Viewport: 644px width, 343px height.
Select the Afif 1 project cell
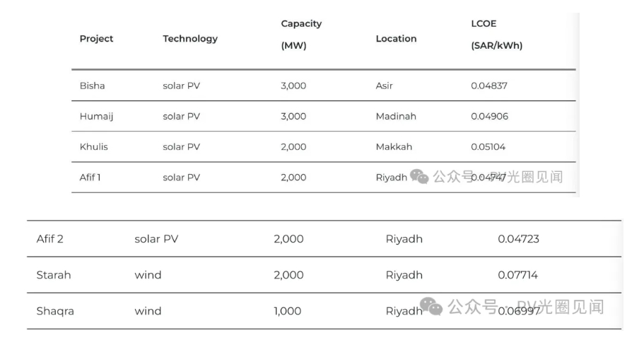(x=90, y=177)
